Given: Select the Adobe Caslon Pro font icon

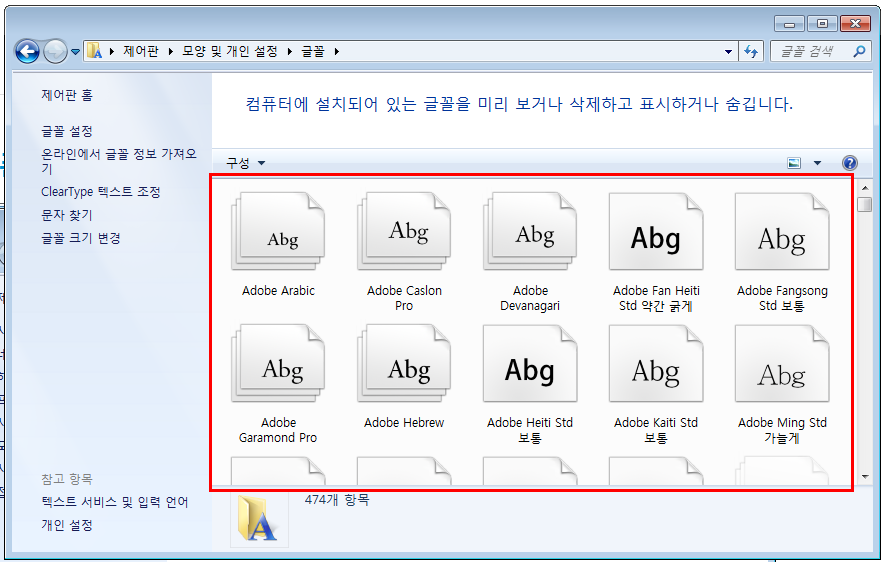Looking at the screenshot, I should [404, 232].
